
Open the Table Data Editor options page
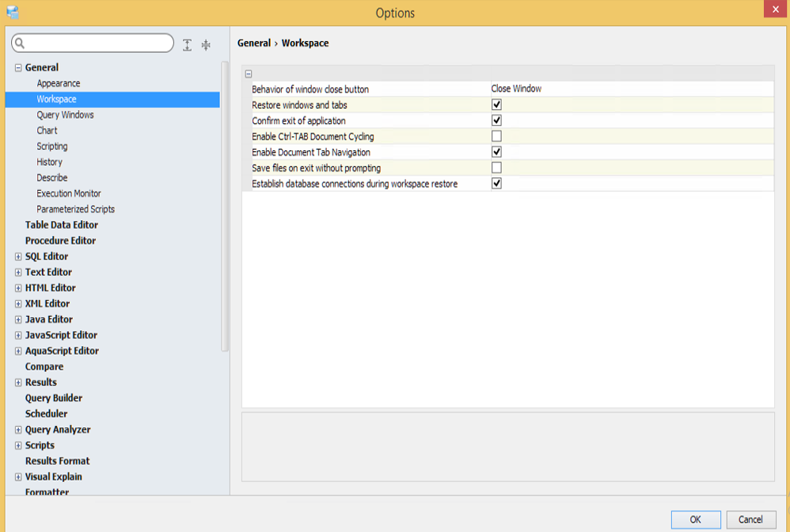[62, 225]
